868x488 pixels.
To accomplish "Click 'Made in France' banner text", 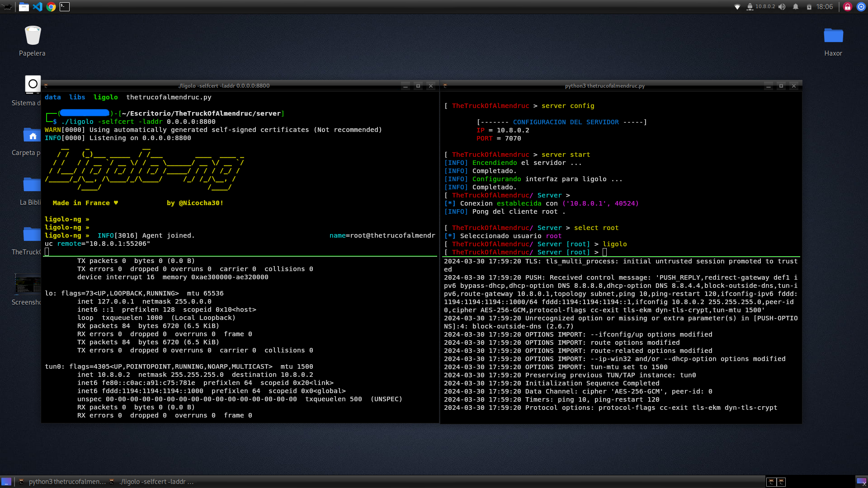I will click(81, 203).
